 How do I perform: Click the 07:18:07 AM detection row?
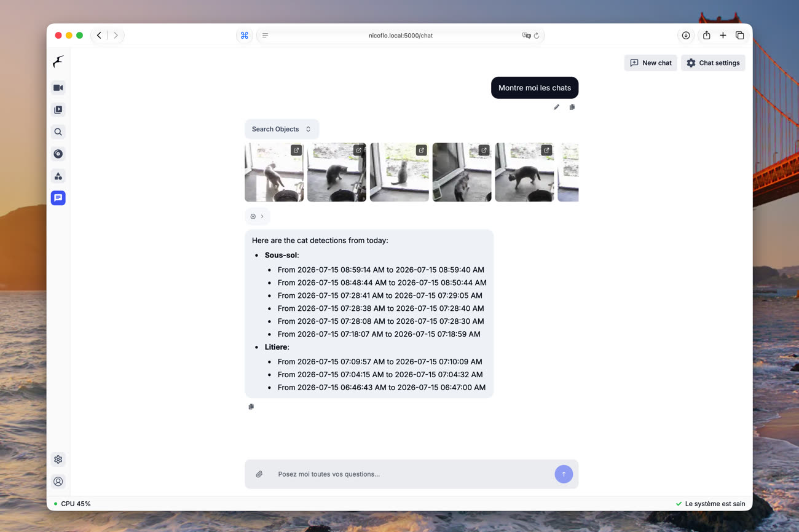[379, 334]
